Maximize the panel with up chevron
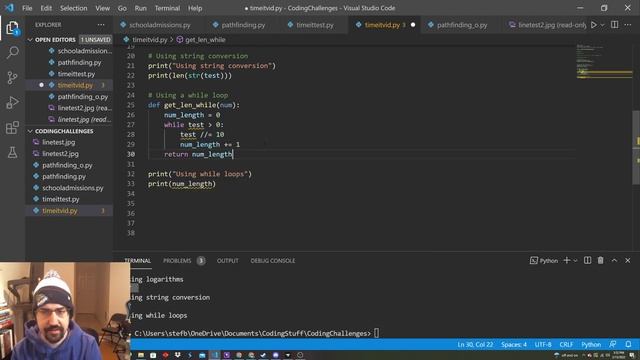The width and height of the screenshot is (640, 360). click(614, 260)
